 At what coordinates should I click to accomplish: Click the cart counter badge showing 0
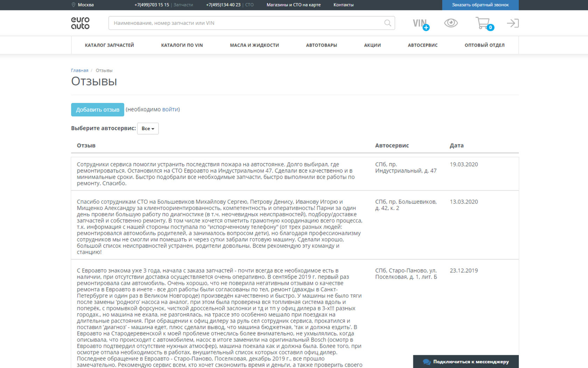click(490, 27)
